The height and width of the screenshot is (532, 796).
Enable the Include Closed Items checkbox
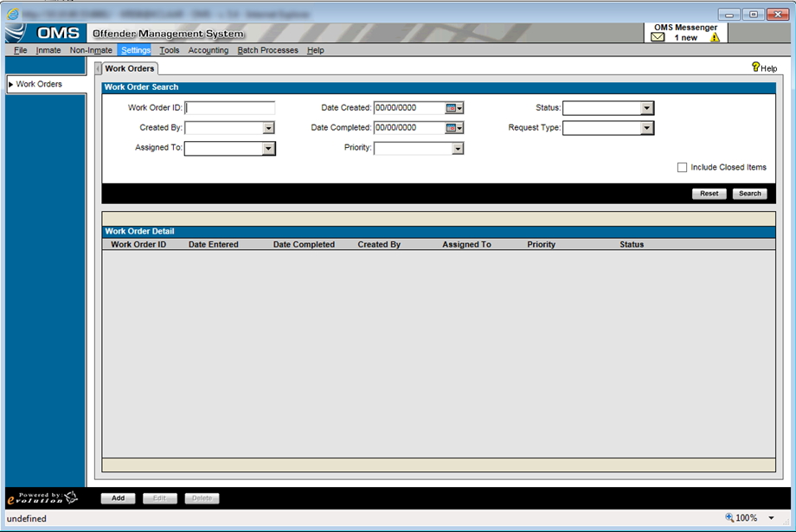[x=682, y=168]
